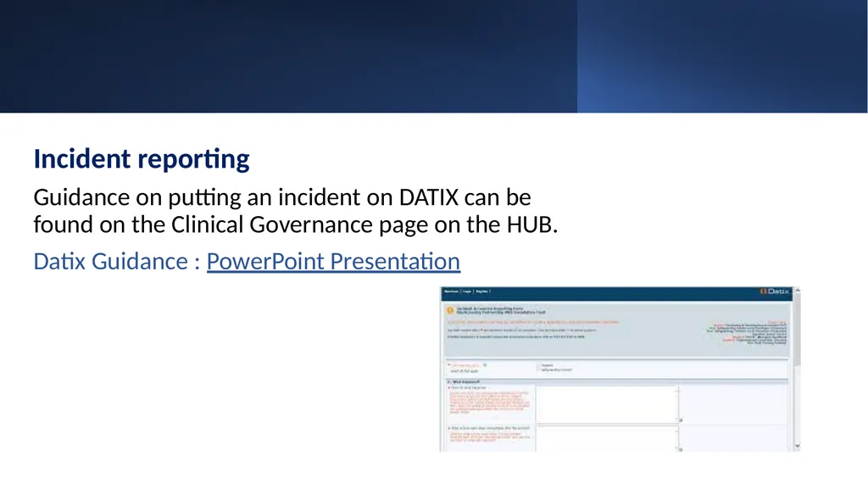
Task: Click the Register link in Datix header
Action: [481, 291]
